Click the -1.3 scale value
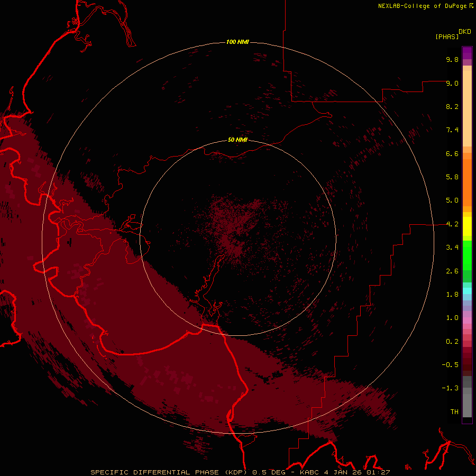 450,388
